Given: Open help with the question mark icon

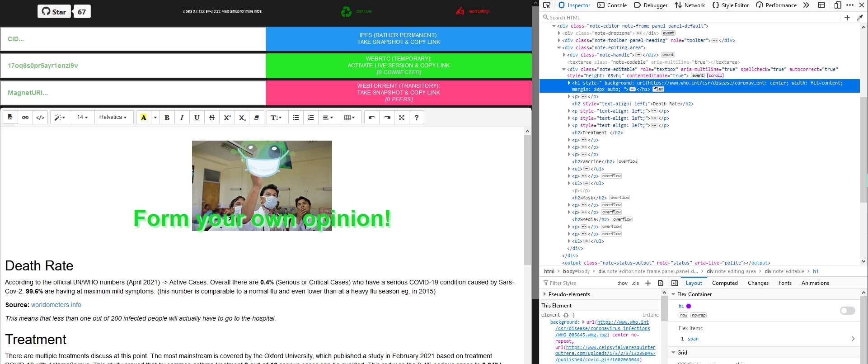Looking at the screenshot, I should pyautogui.click(x=417, y=118).
